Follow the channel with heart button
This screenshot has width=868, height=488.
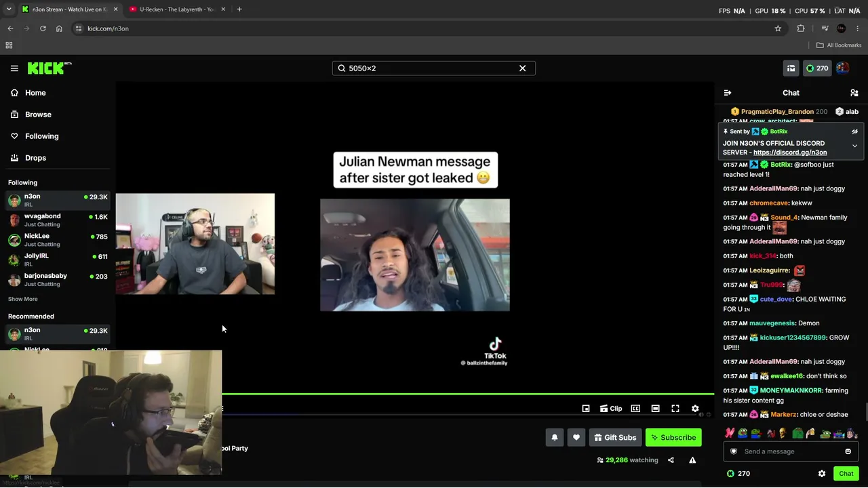[576, 438]
